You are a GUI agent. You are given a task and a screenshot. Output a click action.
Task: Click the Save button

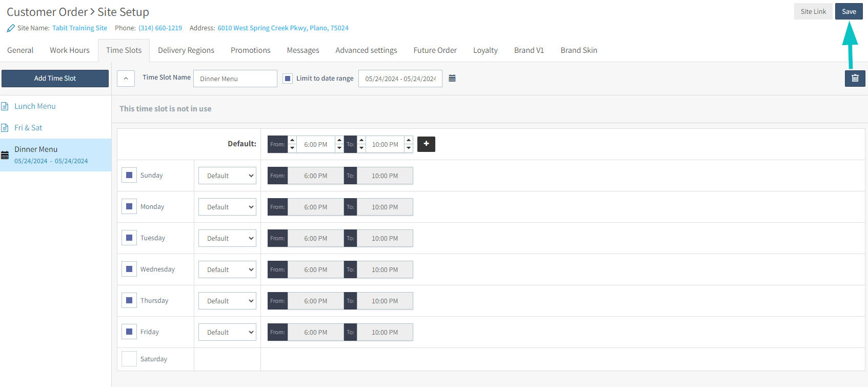(849, 11)
